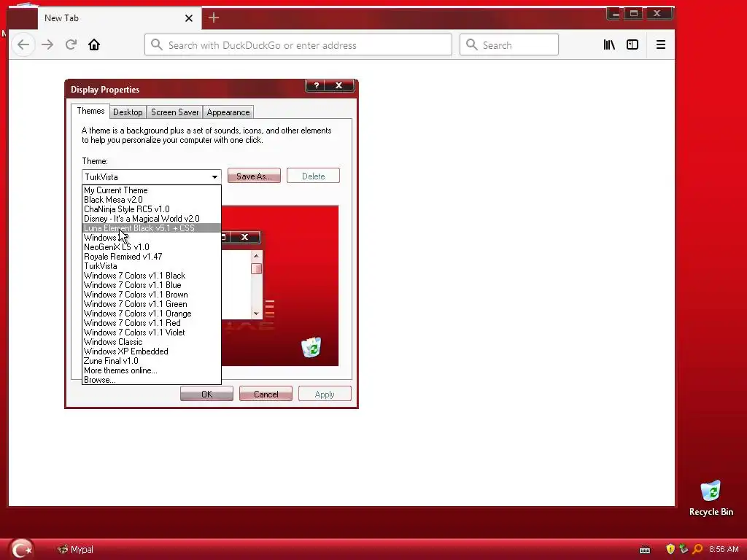
Task: Collapse the Theme dropdown arrow
Action: [215, 177]
